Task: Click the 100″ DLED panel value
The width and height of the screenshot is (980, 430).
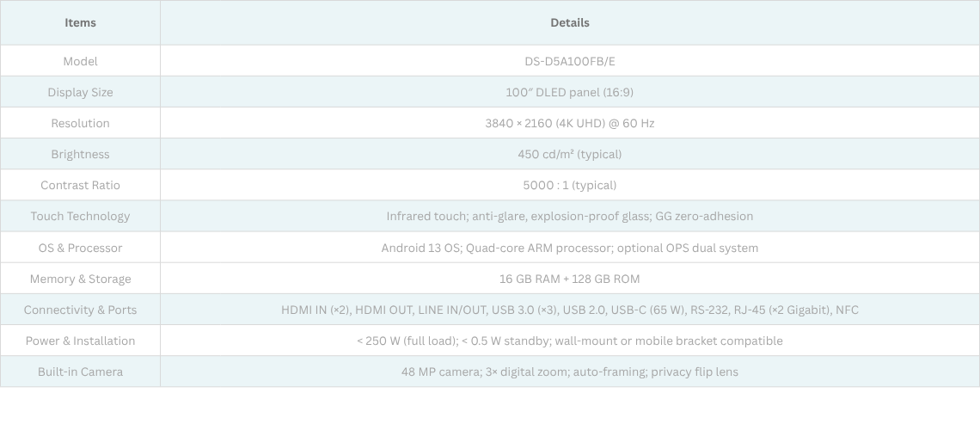Action: tap(569, 92)
